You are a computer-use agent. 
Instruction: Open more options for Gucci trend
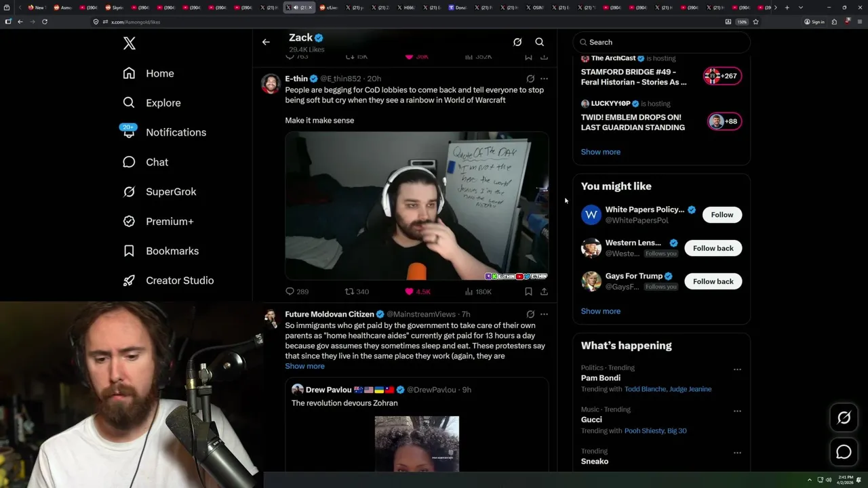point(737,411)
